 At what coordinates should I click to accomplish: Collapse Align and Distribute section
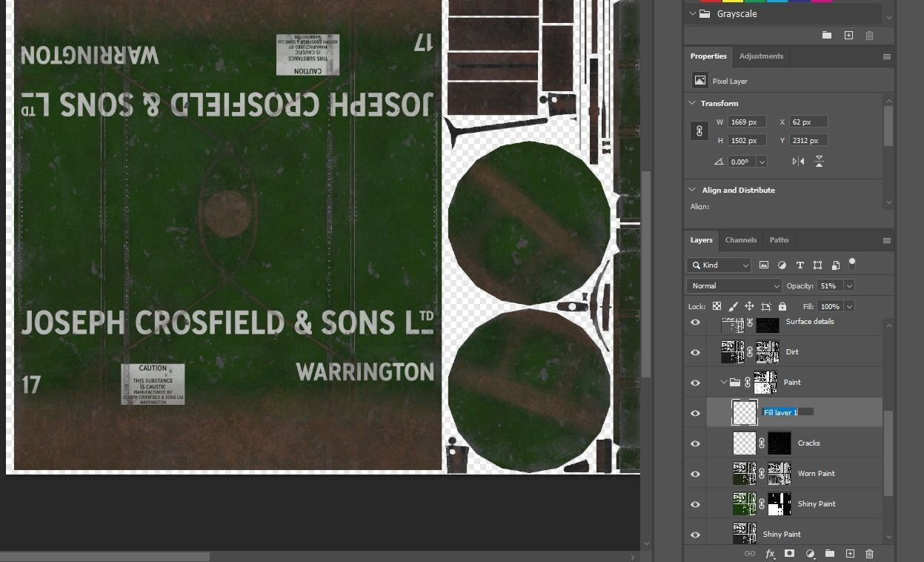[693, 190]
